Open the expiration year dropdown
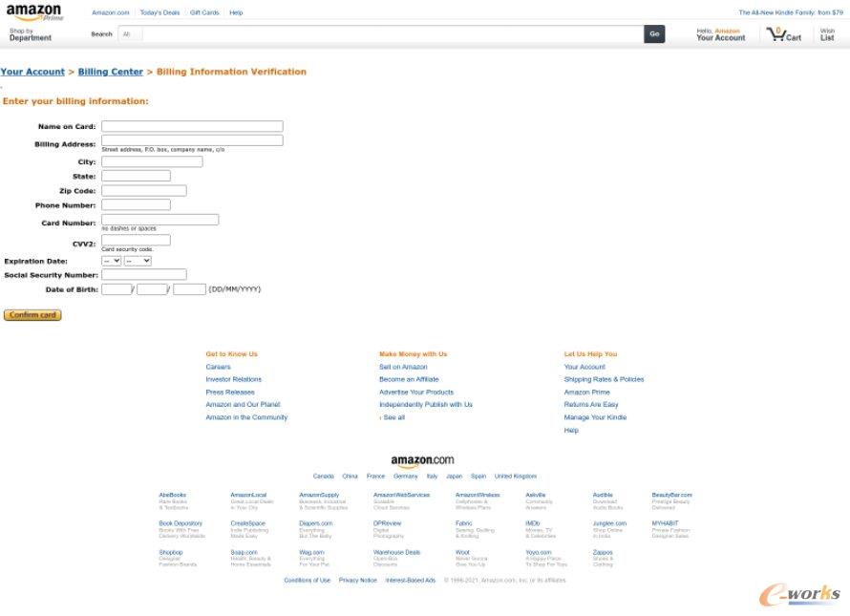The width and height of the screenshot is (850, 616). point(138,261)
